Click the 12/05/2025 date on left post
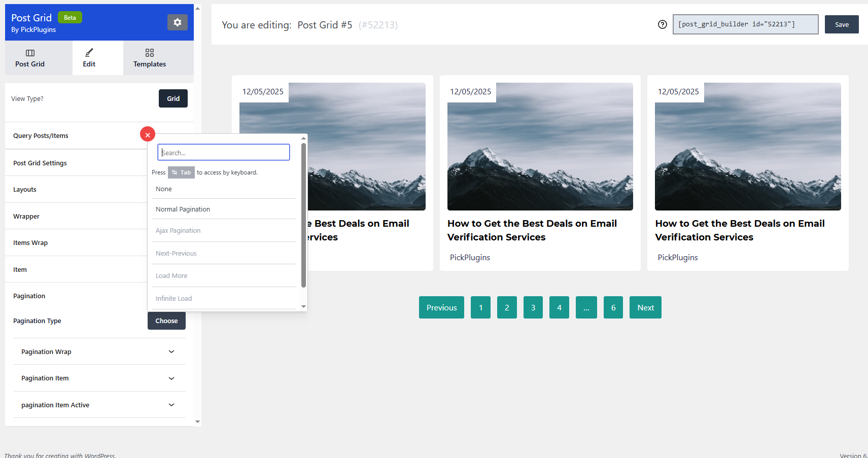Screen dimensions: 868x458 (263, 92)
